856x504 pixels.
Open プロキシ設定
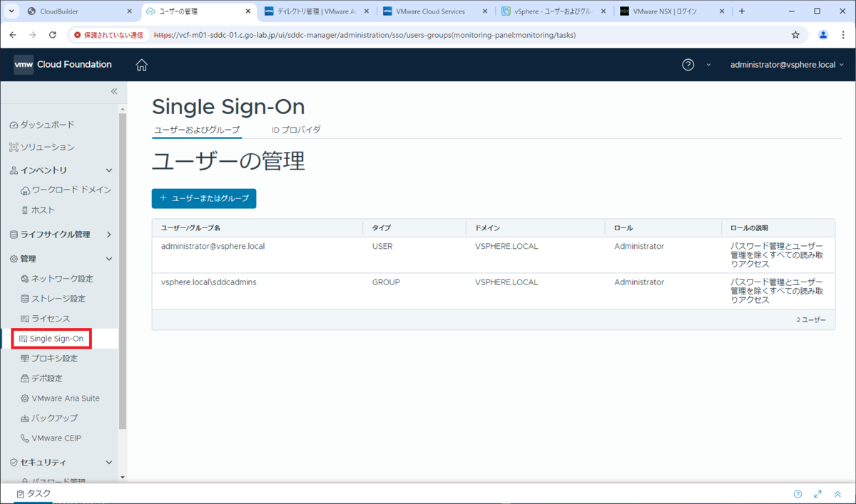tap(49, 359)
